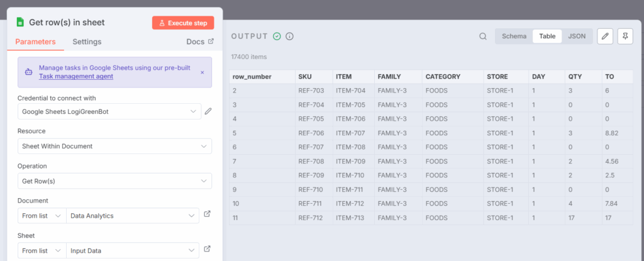Open the Operation dropdown
The width and height of the screenshot is (644, 261).
point(114,181)
